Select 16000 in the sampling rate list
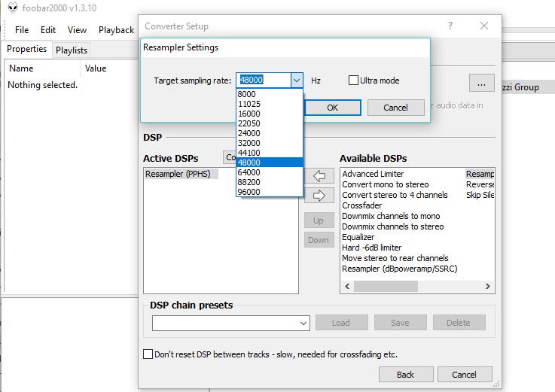Viewport: 555px width, 392px height. [269, 114]
